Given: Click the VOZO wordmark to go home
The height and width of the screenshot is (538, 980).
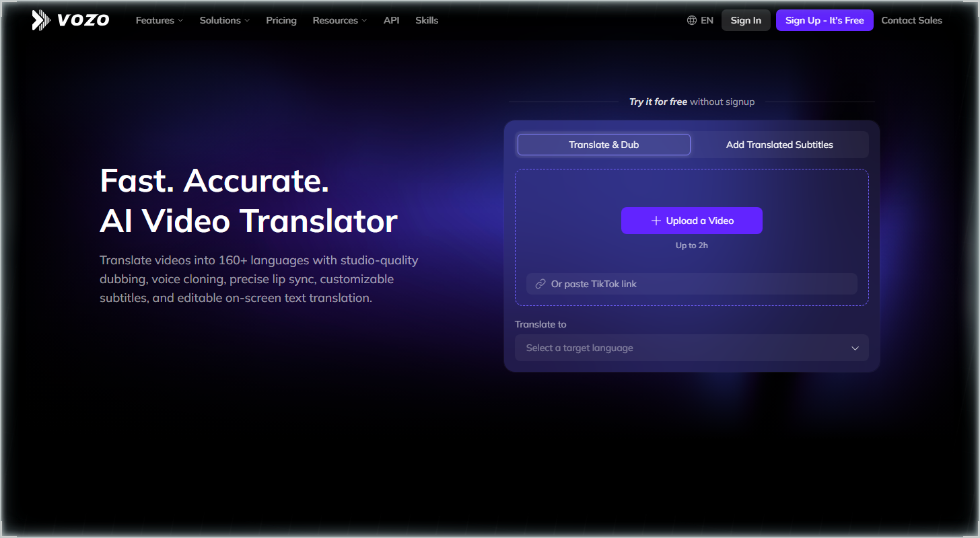Looking at the screenshot, I should coord(83,20).
